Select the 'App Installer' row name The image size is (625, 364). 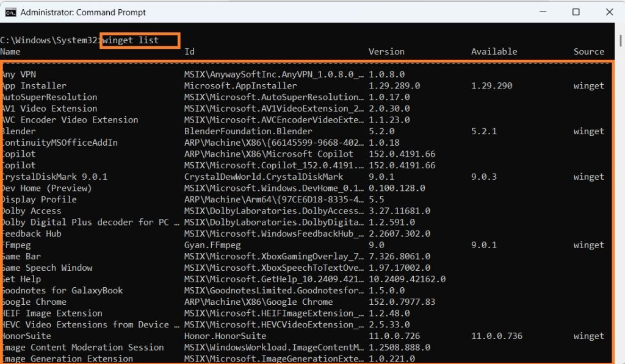[34, 86]
